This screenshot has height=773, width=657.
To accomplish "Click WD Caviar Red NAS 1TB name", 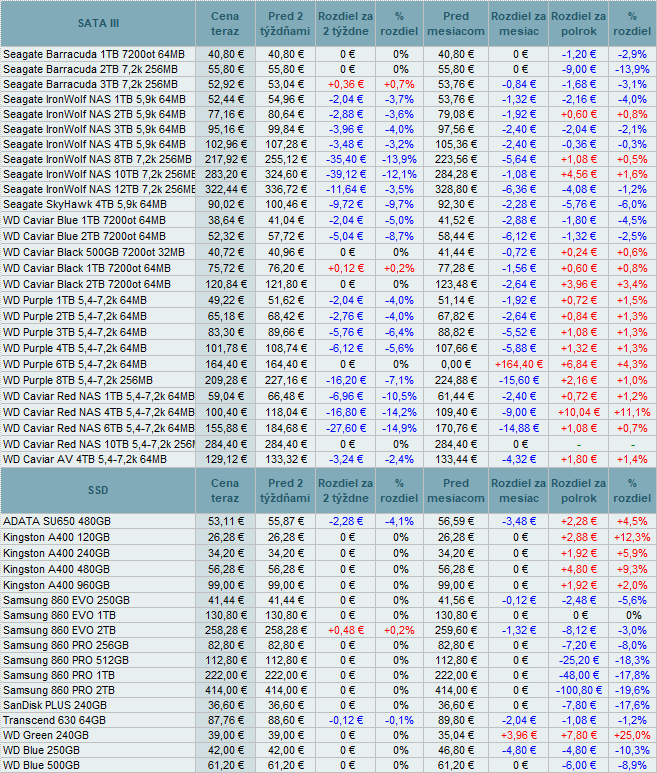I will pos(99,396).
